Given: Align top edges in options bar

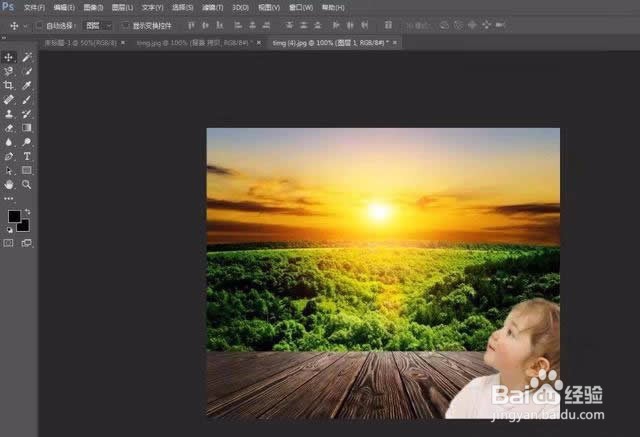Looking at the screenshot, I should (x=191, y=25).
